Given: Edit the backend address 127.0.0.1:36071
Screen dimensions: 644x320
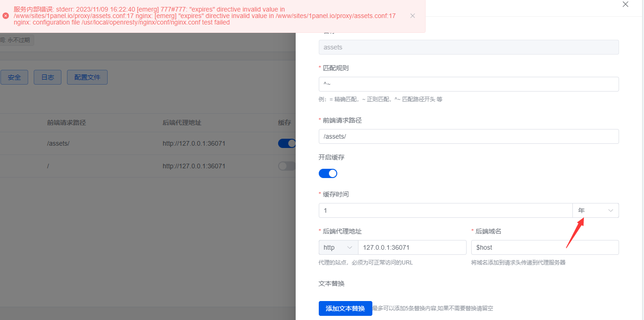Looking at the screenshot, I should (x=412, y=247).
